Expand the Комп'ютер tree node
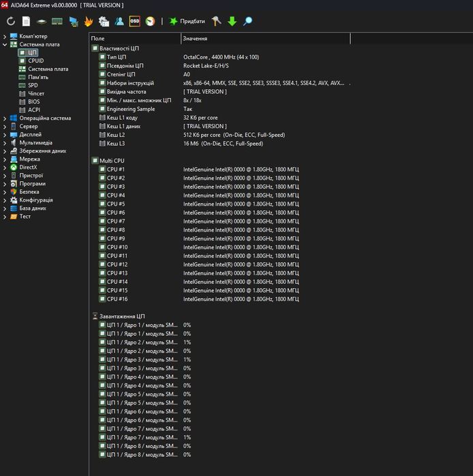473x476 pixels. pos(5,36)
